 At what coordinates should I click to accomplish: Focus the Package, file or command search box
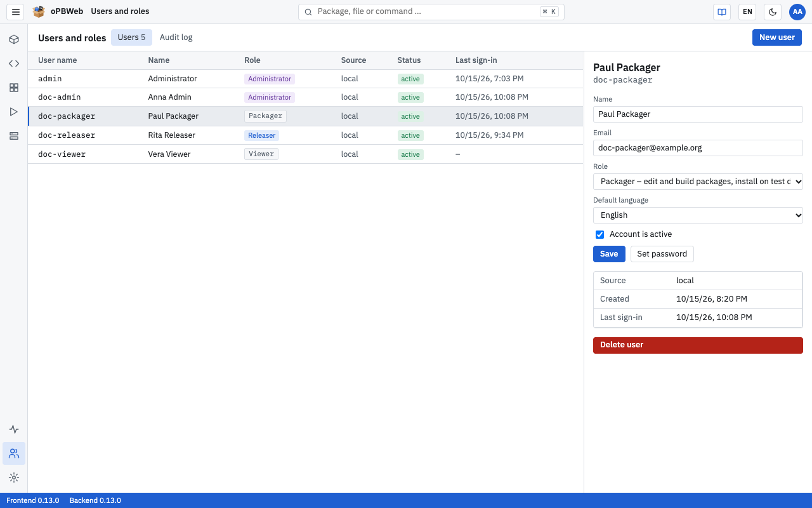click(x=431, y=12)
